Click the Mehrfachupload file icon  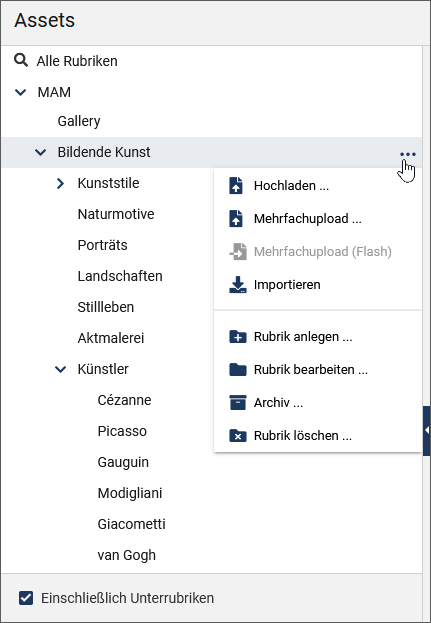[236, 219]
